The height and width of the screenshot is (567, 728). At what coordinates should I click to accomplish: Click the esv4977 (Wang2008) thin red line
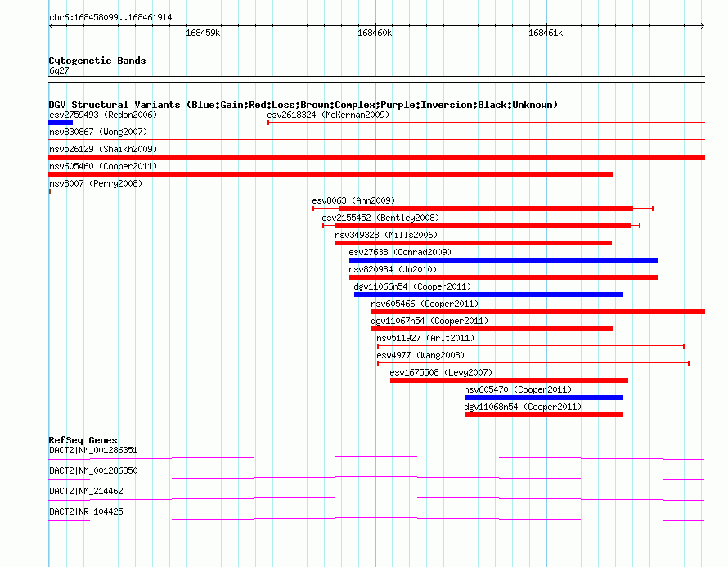point(533,363)
